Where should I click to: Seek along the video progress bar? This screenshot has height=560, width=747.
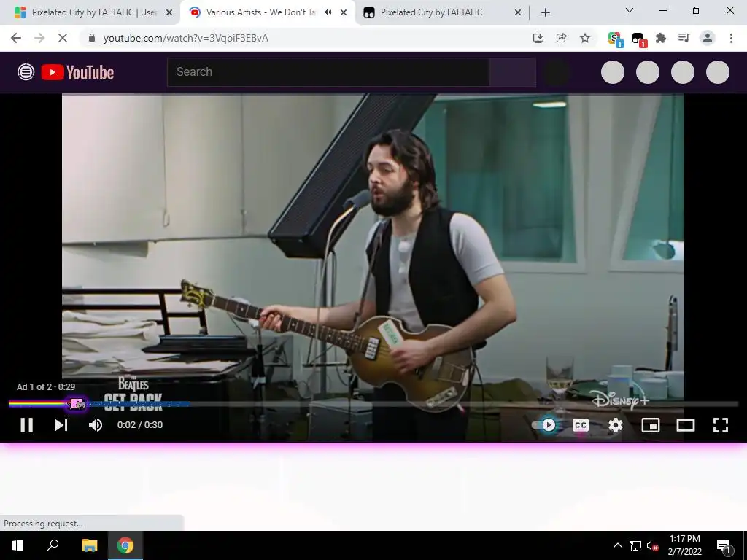point(373,404)
